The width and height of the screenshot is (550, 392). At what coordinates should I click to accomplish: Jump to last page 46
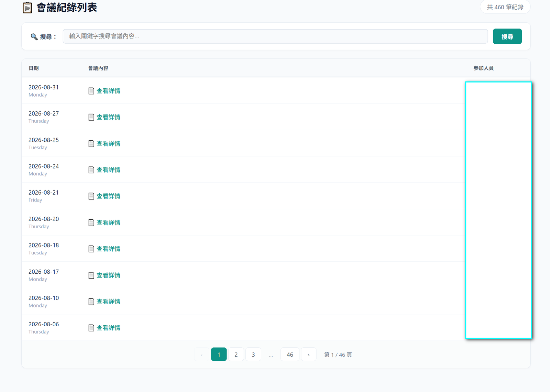tap(290, 355)
